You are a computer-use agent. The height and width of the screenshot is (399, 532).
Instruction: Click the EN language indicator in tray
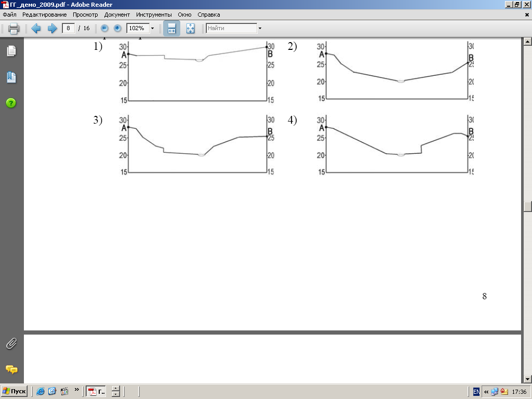[x=476, y=392]
